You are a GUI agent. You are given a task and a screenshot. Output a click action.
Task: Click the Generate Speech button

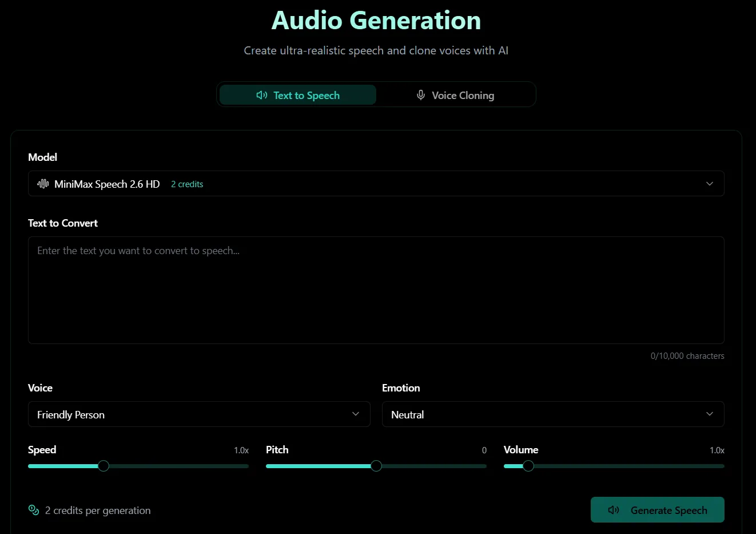658,510
